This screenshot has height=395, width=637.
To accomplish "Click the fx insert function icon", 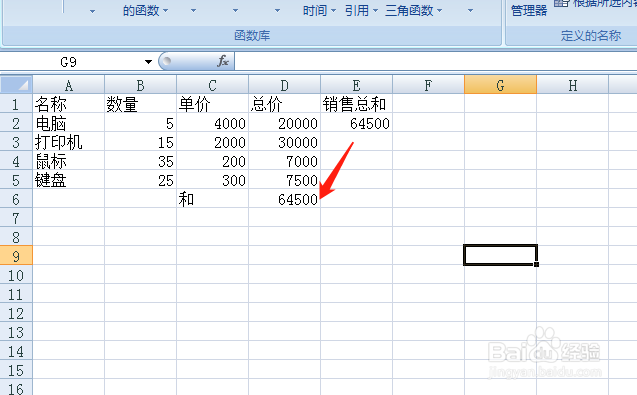I will coord(223,61).
